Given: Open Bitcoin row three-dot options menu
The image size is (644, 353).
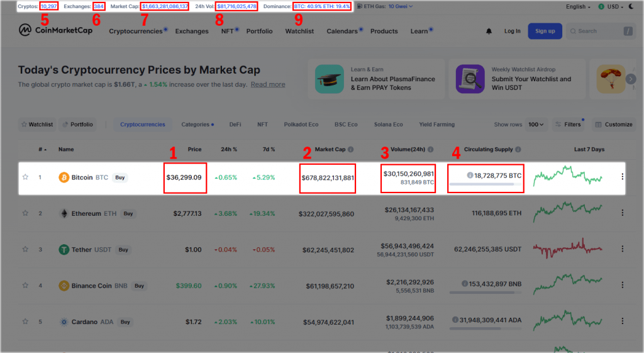Looking at the screenshot, I should pos(622,177).
